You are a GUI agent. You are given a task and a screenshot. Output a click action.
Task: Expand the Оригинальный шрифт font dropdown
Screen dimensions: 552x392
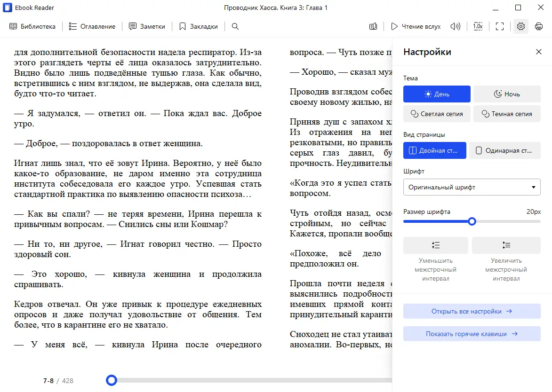click(x=472, y=187)
